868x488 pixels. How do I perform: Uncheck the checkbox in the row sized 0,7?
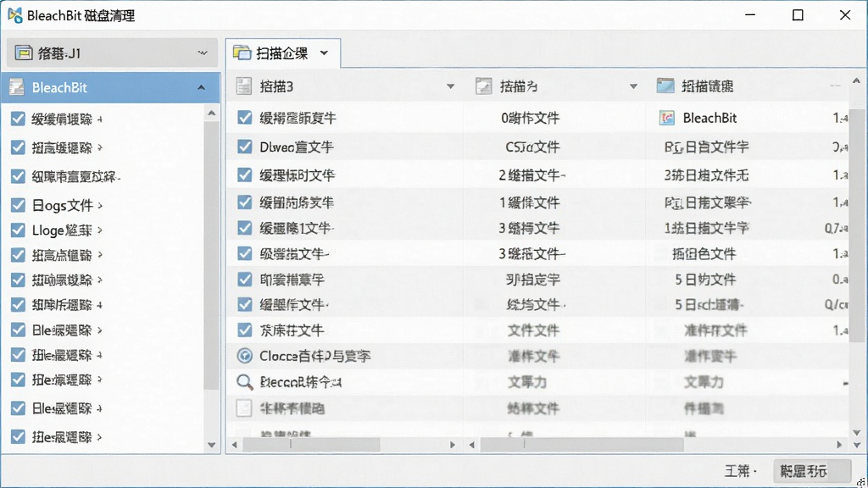click(245, 227)
